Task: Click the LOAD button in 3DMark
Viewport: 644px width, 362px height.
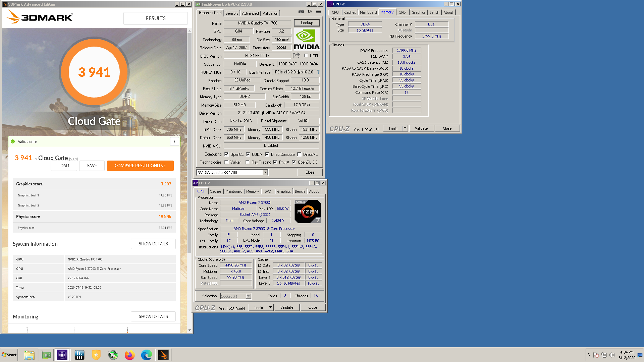Action: pos(64,166)
